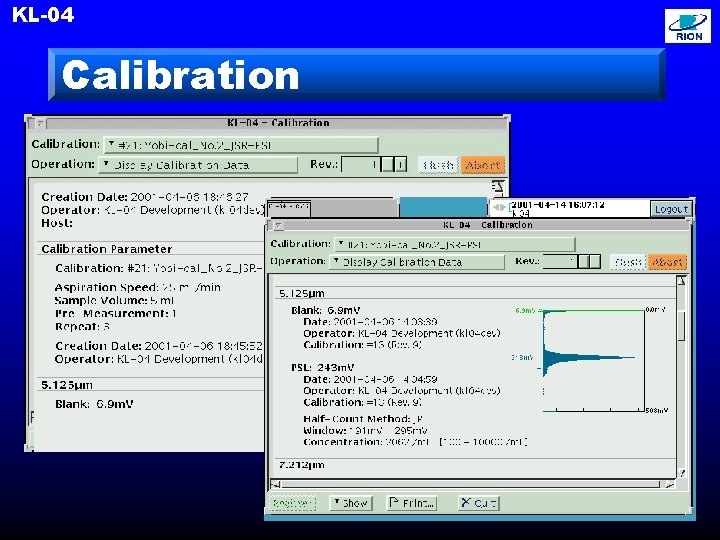Click first Rev. stepper button in back window
720x540 pixels.
coord(388,164)
